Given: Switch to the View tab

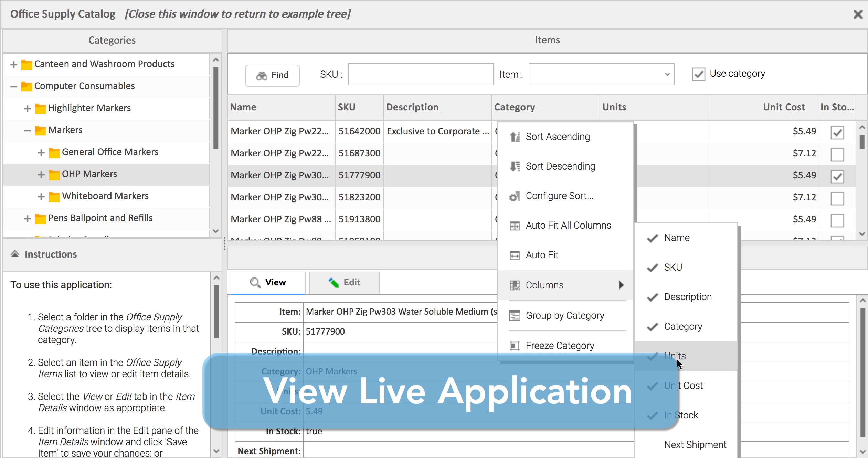Looking at the screenshot, I should click(x=268, y=283).
